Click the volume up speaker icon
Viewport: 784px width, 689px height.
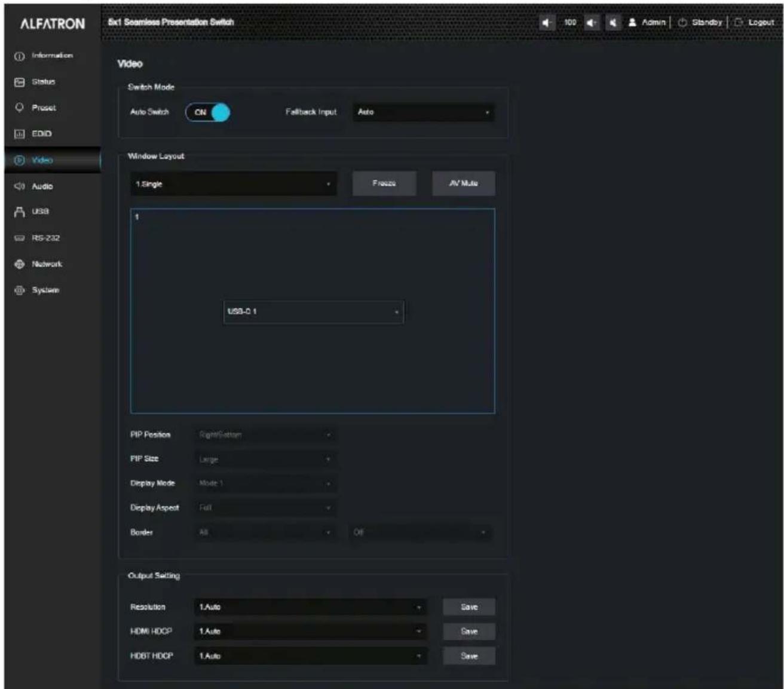pyautogui.click(x=591, y=23)
